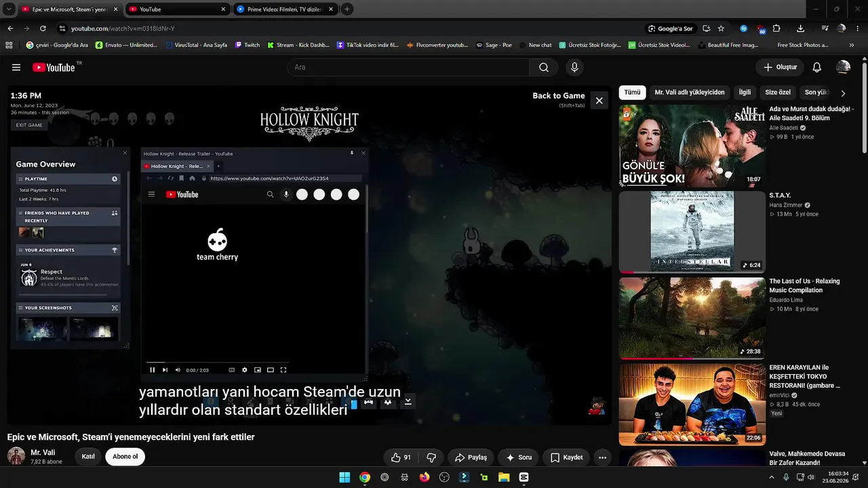Show hidden system tray icons
This screenshot has height=488, width=868.
772,477
